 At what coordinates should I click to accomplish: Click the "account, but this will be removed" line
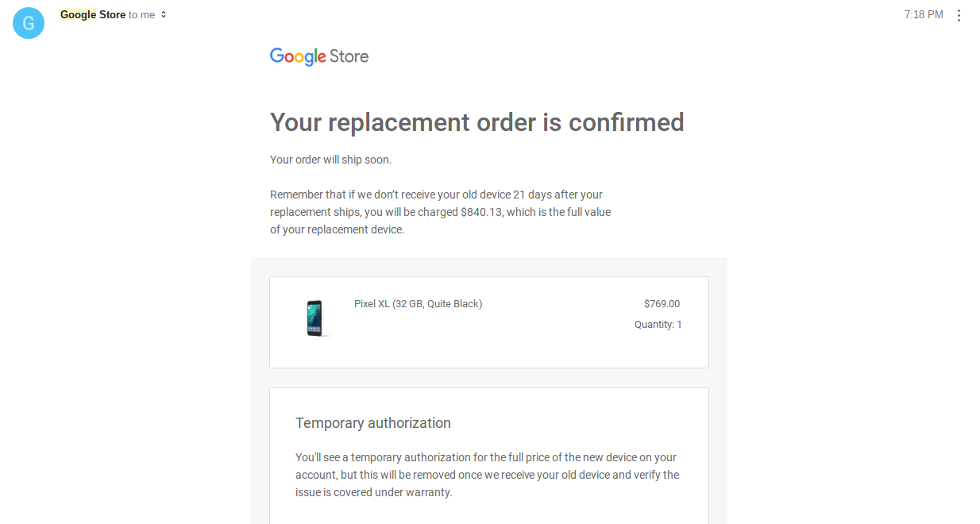487,475
